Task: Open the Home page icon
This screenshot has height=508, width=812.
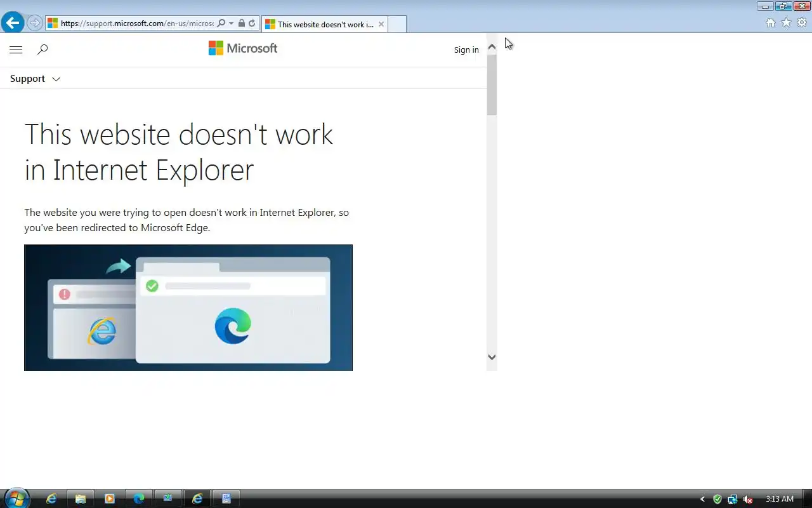Action: point(771,23)
